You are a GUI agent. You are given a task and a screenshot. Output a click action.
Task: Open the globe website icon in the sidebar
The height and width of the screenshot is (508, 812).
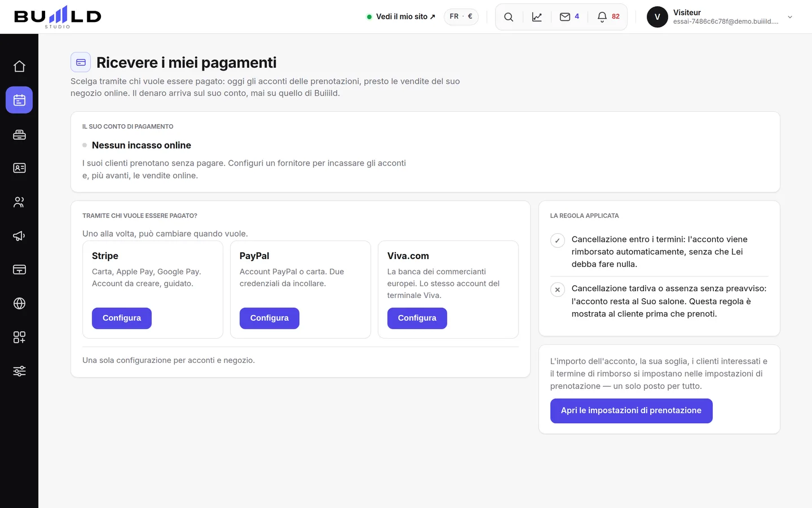[19, 304]
